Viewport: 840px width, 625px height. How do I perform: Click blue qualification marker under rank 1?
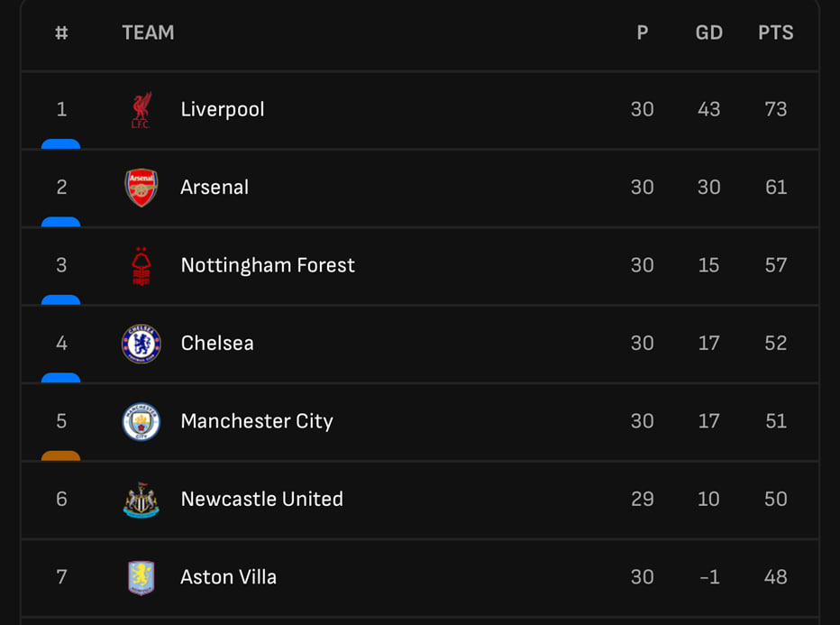61,143
